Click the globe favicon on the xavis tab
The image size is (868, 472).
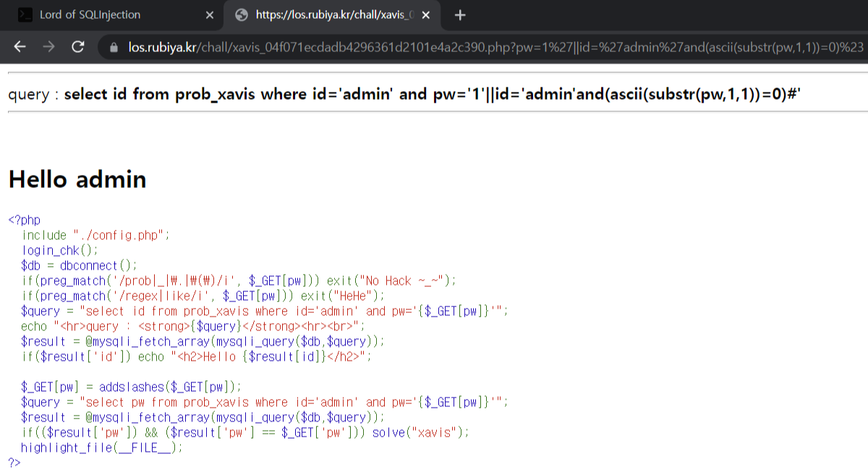coord(242,14)
